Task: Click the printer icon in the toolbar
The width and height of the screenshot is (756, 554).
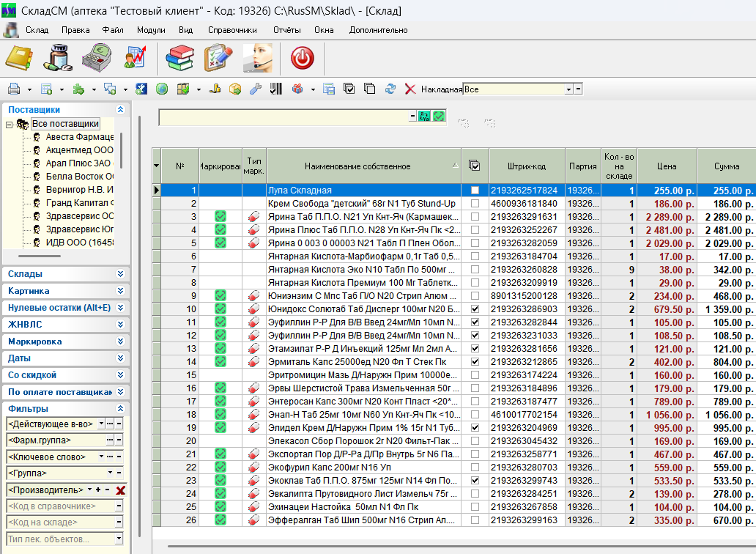Action: pos(15,89)
